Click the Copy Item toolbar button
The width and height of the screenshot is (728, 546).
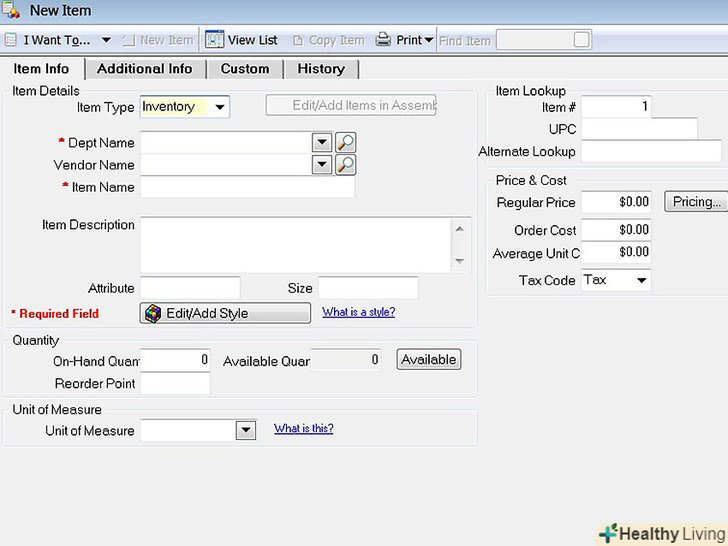pyautogui.click(x=329, y=40)
